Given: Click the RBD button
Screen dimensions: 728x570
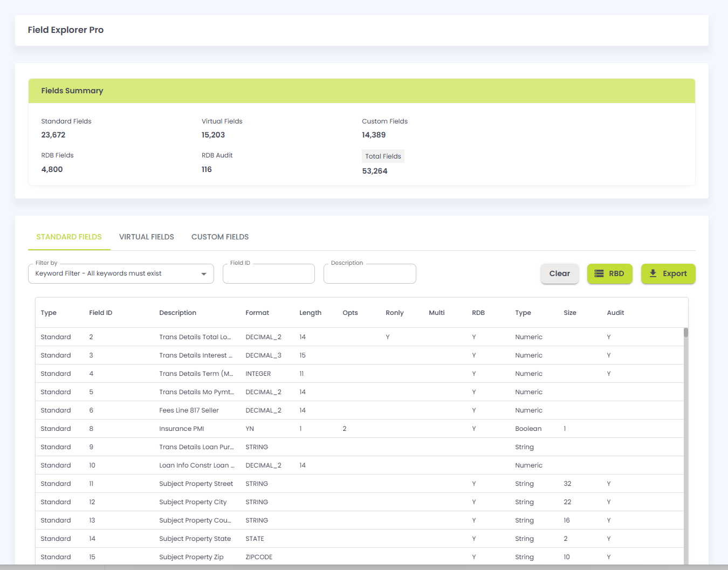Looking at the screenshot, I should 610,273.
